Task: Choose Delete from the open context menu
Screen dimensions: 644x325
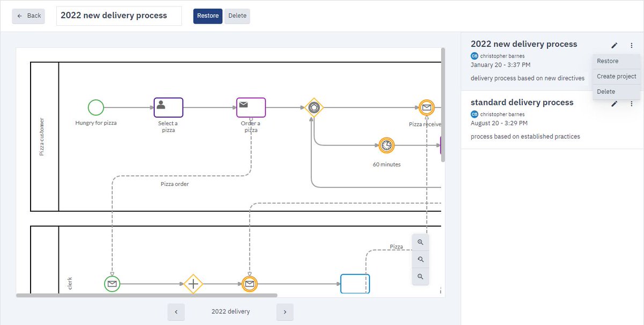Action: click(605, 91)
